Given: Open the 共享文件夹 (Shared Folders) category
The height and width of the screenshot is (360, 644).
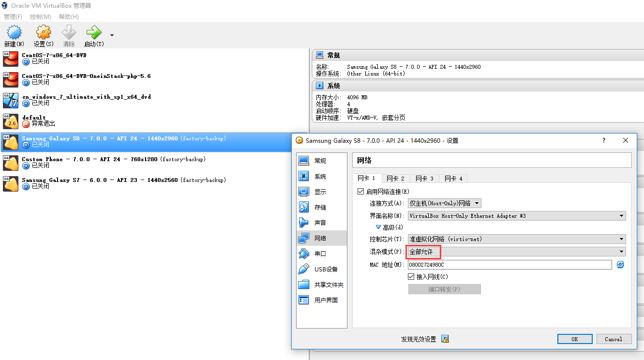Looking at the screenshot, I should click(328, 285).
